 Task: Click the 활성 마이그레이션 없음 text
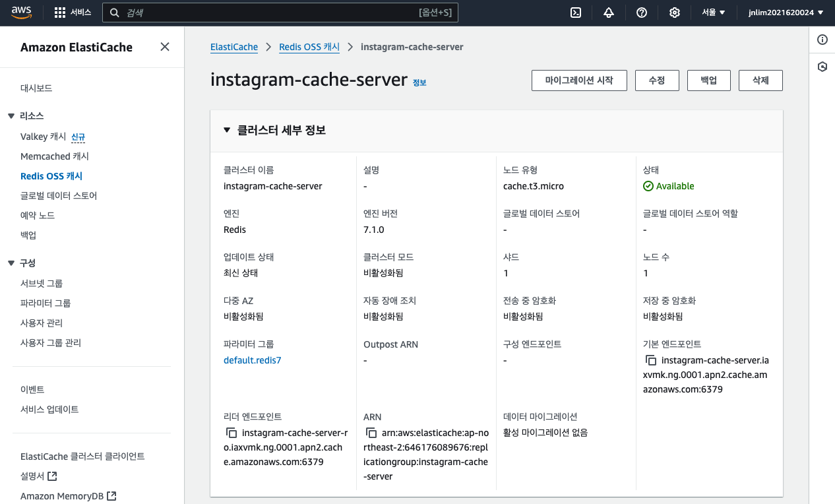545,433
